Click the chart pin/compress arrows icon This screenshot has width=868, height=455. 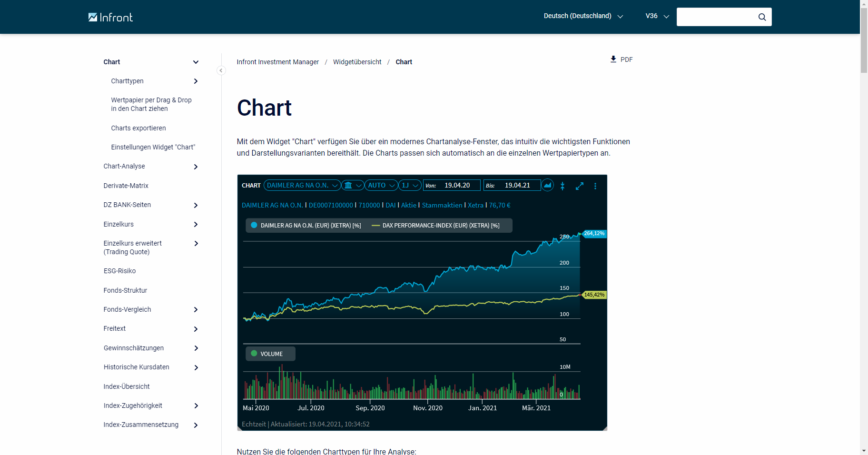pos(562,186)
